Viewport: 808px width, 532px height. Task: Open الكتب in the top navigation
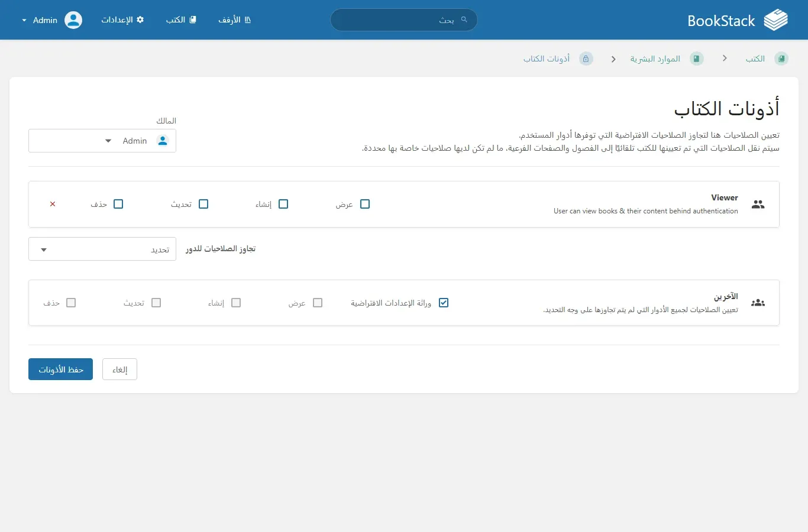181,20
